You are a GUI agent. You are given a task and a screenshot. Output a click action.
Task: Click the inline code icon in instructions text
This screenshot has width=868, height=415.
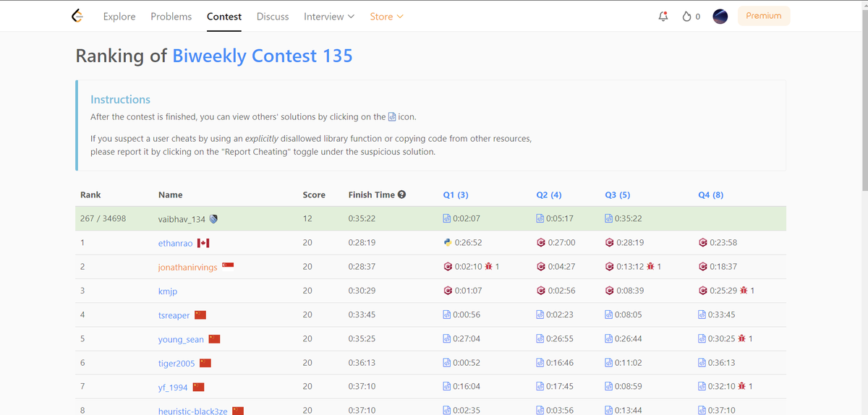click(x=392, y=116)
